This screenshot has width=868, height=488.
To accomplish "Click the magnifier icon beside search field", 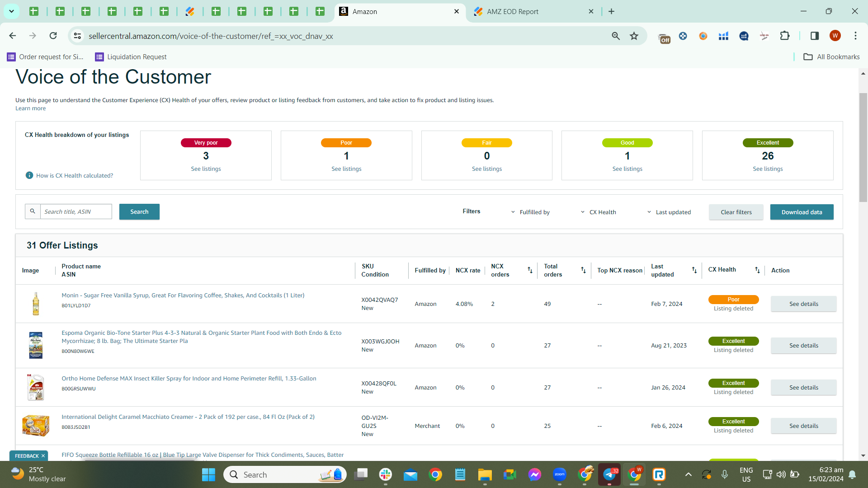I will coord(33,211).
